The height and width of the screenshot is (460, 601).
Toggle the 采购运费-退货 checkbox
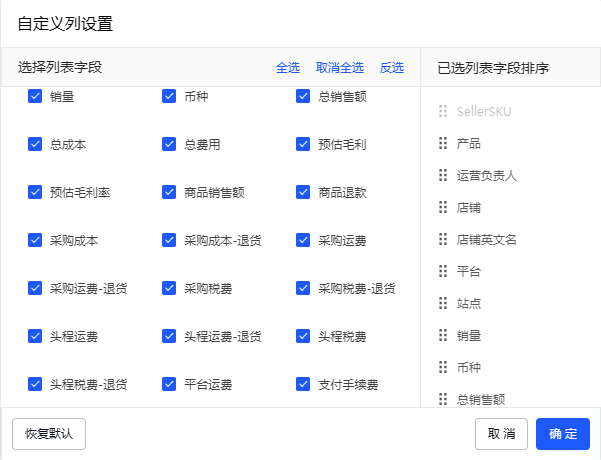coord(35,288)
